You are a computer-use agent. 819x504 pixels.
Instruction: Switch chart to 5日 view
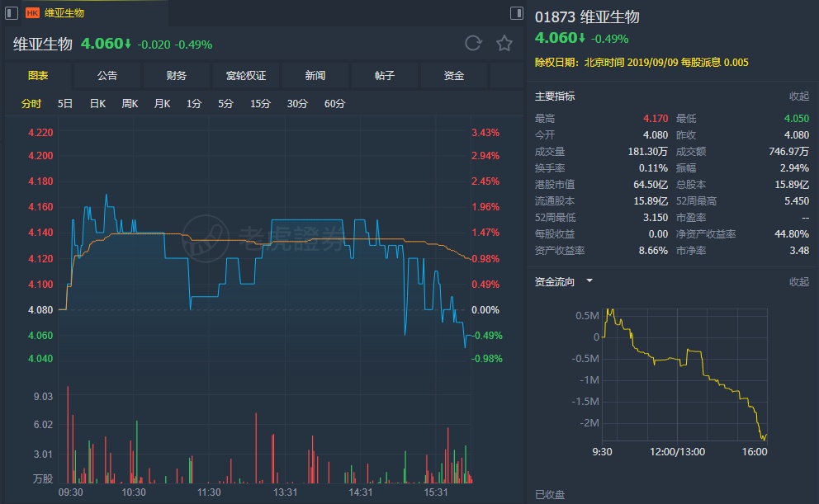pyautogui.click(x=65, y=104)
